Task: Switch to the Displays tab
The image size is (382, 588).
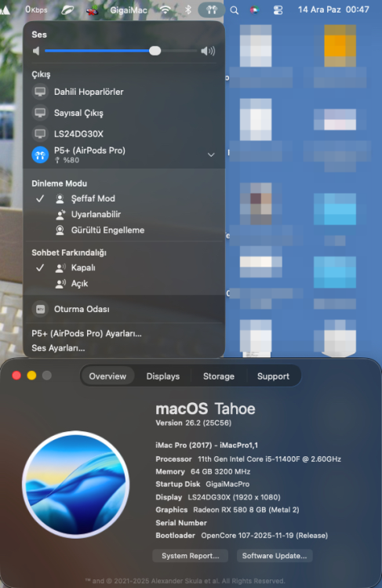Action: tap(163, 376)
